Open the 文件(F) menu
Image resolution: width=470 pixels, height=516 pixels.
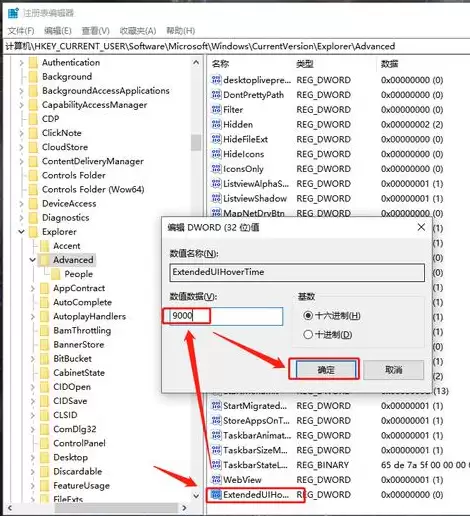coord(21,31)
